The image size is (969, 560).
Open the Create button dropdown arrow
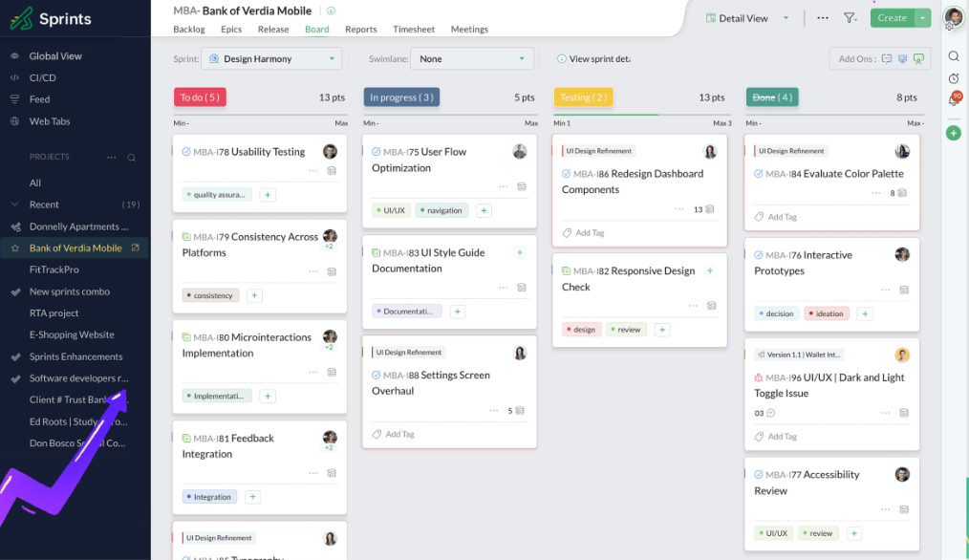pos(922,18)
